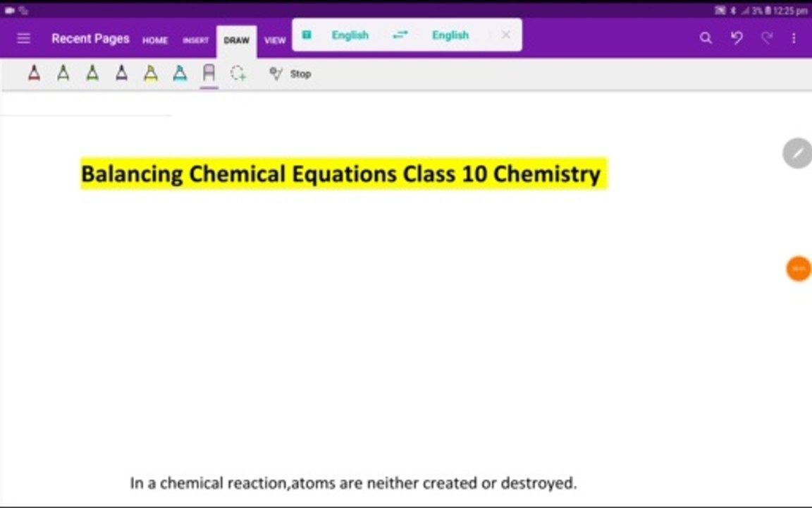812x508 pixels.
Task: Open the hamburger navigation menu
Action: pos(23,38)
